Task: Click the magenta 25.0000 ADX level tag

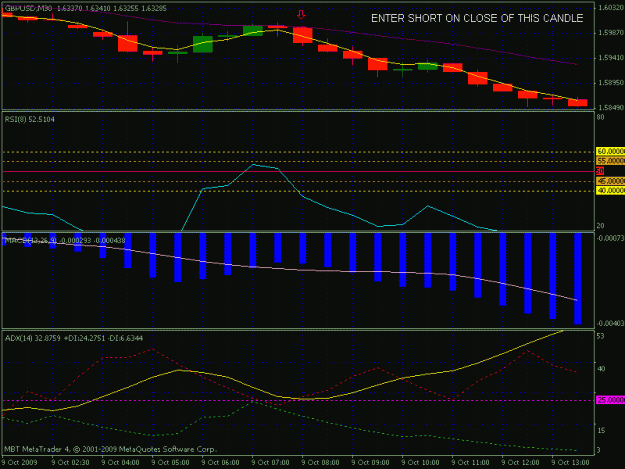Action: [x=611, y=400]
